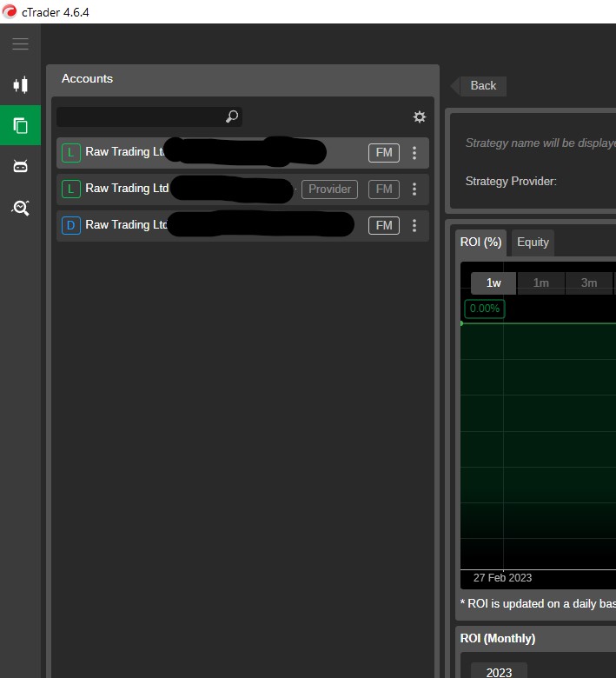
Task: Switch to the ROI (%) tab
Action: click(480, 243)
